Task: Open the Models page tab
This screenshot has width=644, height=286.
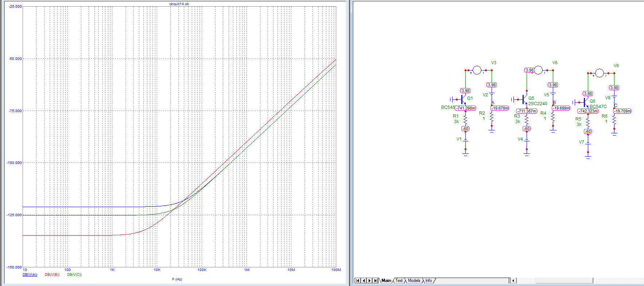Action: (x=414, y=281)
